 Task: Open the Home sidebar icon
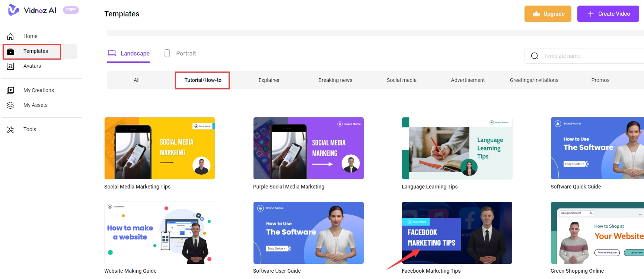coord(10,37)
